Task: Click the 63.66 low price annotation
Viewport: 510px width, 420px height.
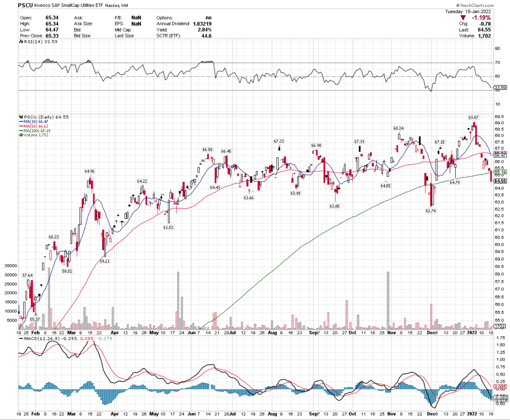Action: pyautogui.click(x=249, y=198)
